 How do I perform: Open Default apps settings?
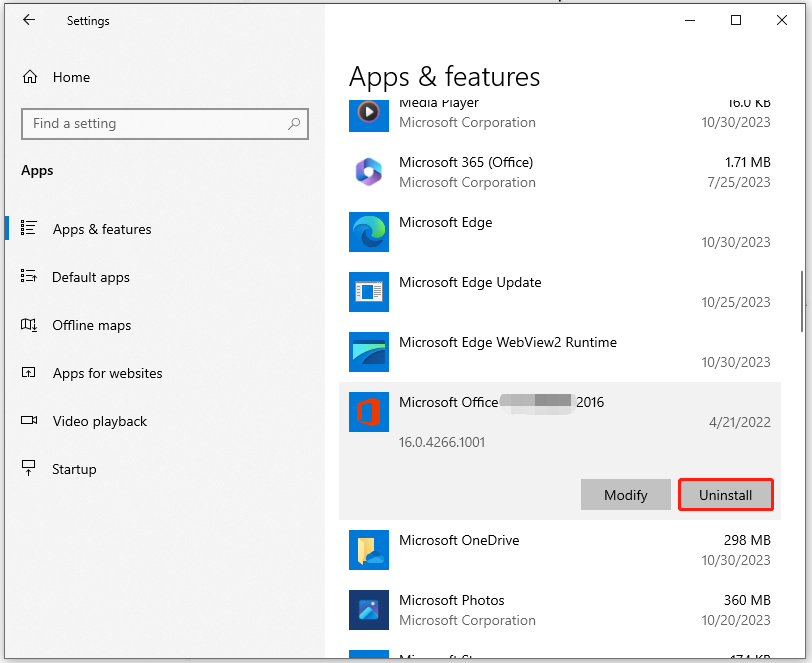(x=90, y=277)
